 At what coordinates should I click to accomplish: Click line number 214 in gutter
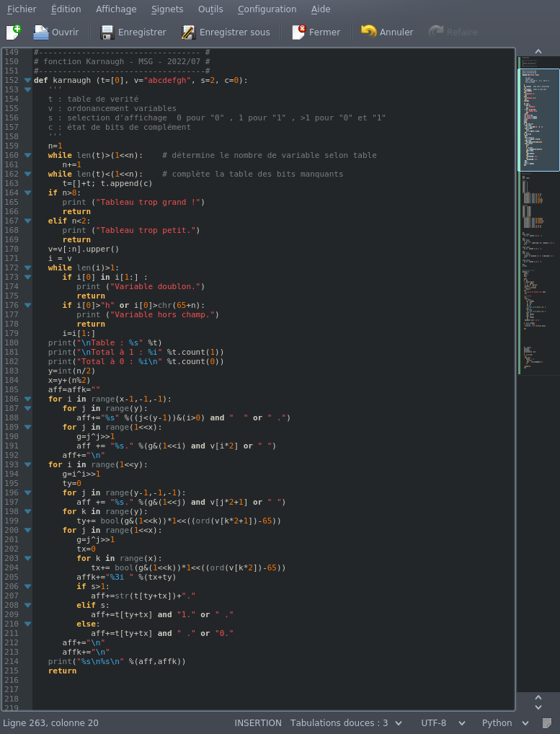12,661
